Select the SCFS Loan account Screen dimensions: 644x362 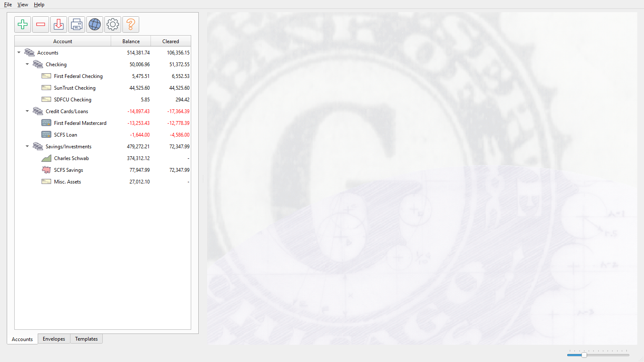tap(65, 135)
